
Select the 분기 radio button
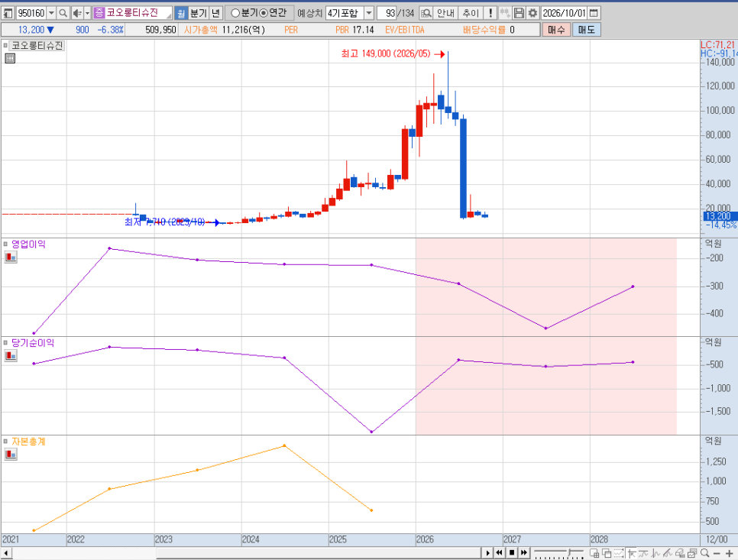235,13
